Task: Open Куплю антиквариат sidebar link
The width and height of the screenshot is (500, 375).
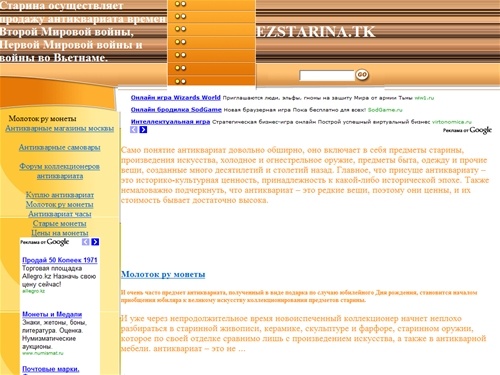Action: tap(60, 195)
